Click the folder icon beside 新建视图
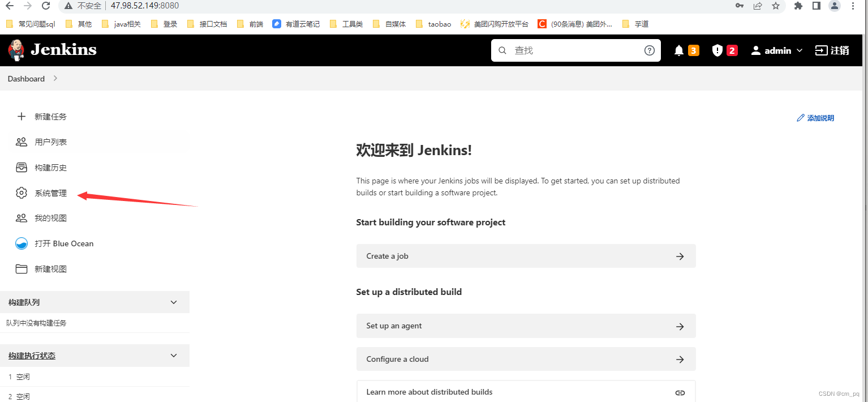The image size is (868, 402). (22, 269)
